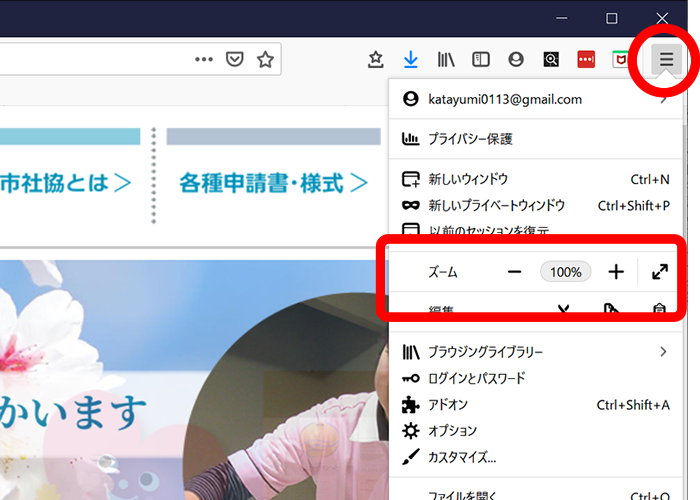Open オプション settings menu item

535,431
